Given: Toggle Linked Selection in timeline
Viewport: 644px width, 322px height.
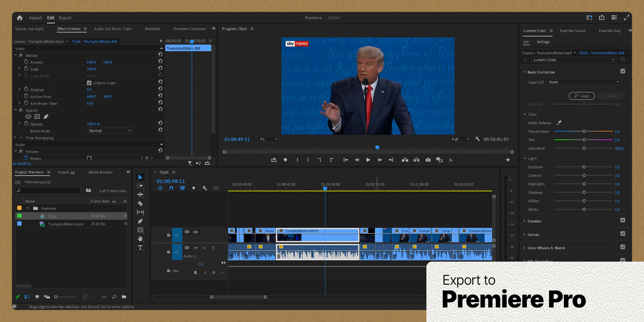Looking at the screenshot, I should click(x=183, y=188).
